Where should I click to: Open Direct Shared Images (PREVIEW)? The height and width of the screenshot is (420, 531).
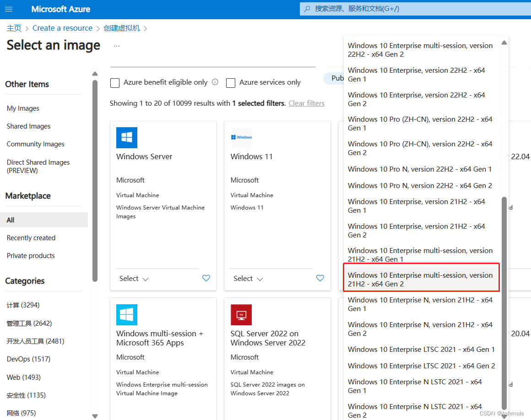click(x=38, y=166)
